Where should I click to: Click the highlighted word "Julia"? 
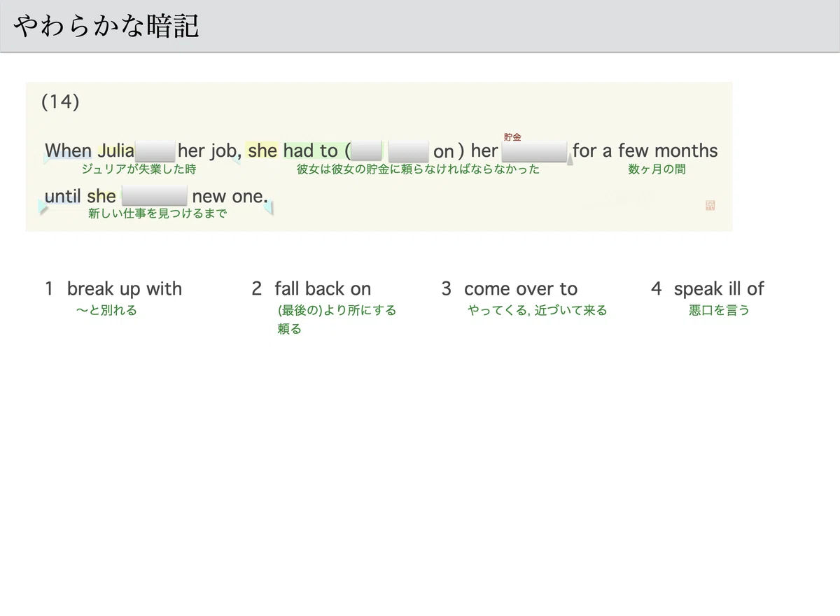[115, 150]
